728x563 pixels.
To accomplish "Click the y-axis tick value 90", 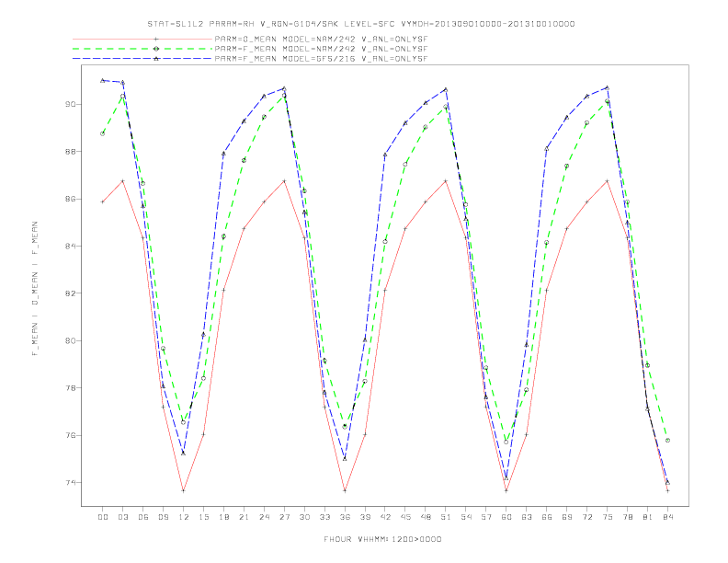I will pos(71,104).
